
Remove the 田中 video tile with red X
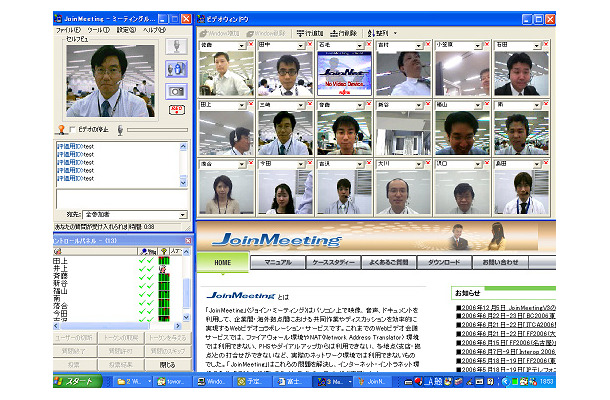tap(310, 44)
